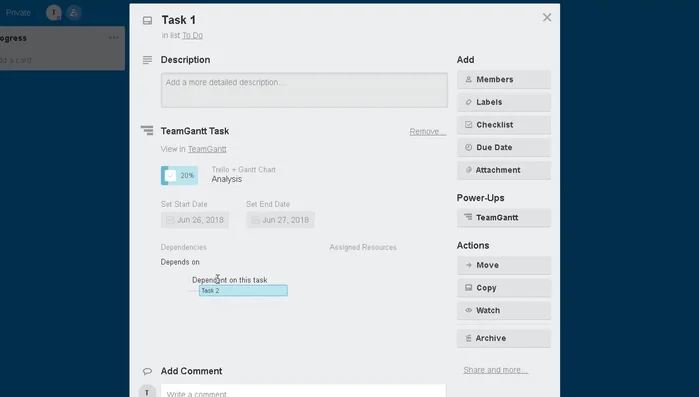Move the card
Image resolution: width=699 pixels, height=397 pixels.
tap(504, 266)
